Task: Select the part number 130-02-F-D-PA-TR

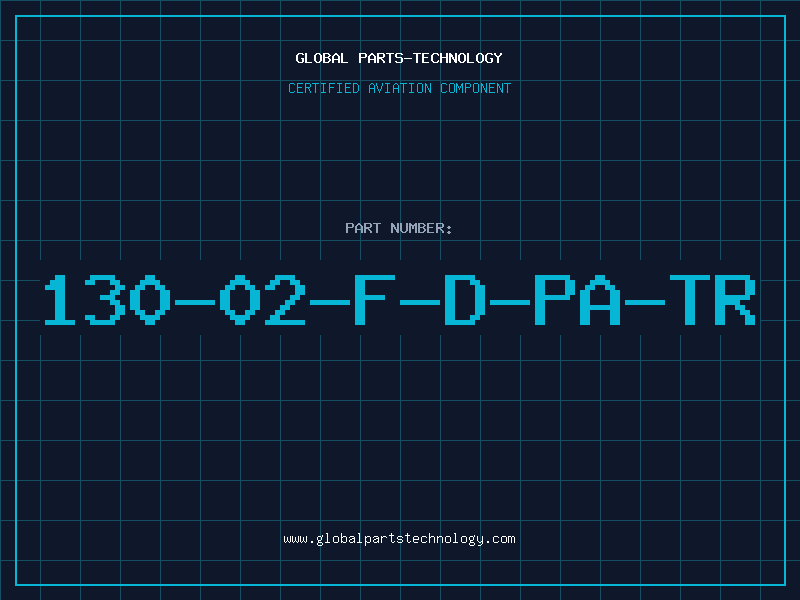Action: click(x=400, y=300)
